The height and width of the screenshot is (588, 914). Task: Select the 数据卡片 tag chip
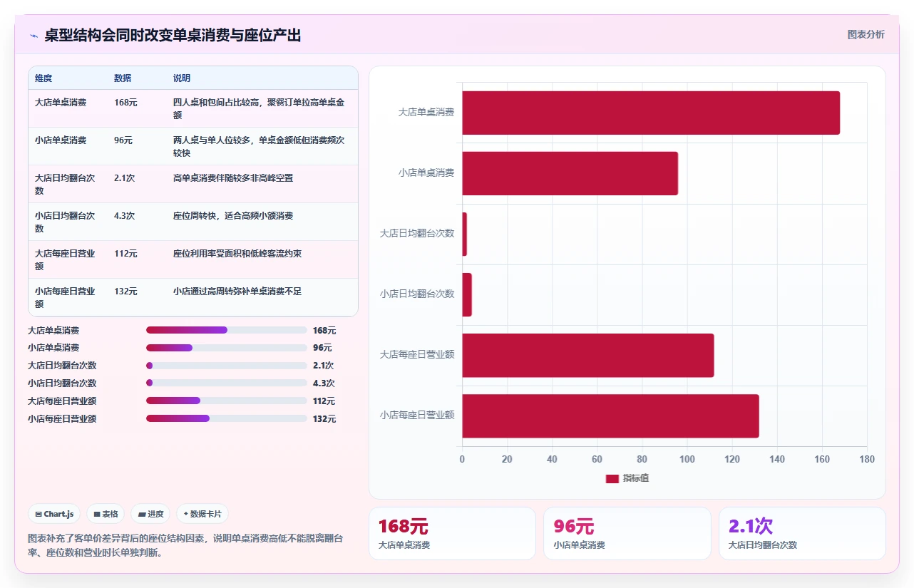coord(202,514)
